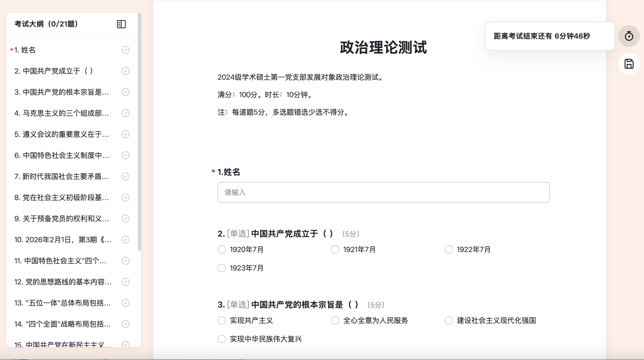Click status check icon for question 5 遵义会议
The height and width of the screenshot is (360, 644).
[x=125, y=134]
